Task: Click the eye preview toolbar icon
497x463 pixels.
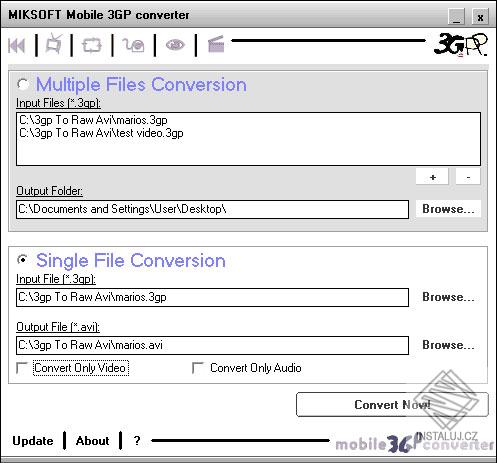Action: pos(175,45)
